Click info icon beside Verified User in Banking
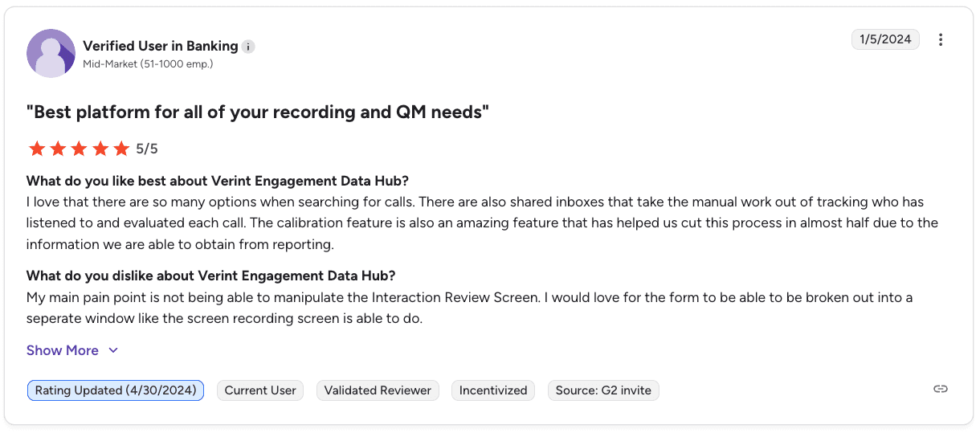Screen dimensions: 980x433 click(249, 47)
